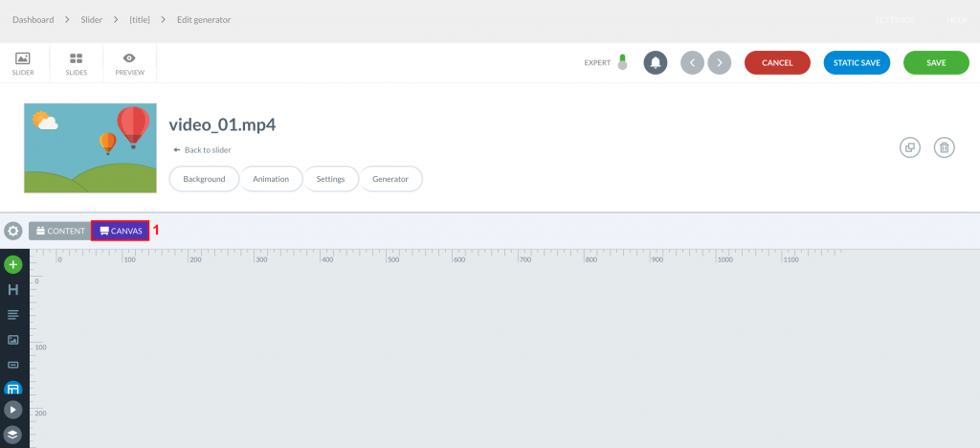Toggle the Expert mode switch
Screen dimensions: 980x448
click(x=622, y=62)
